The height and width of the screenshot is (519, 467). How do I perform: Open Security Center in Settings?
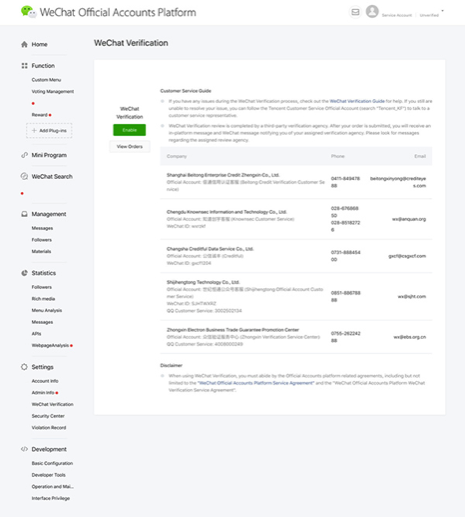[x=48, y=416]
